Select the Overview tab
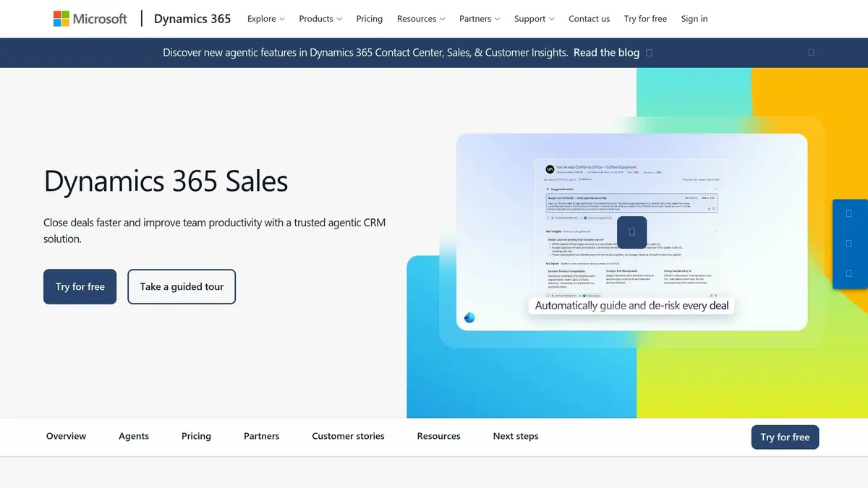This screenshot has width=868, height=488. pos(66,436)
